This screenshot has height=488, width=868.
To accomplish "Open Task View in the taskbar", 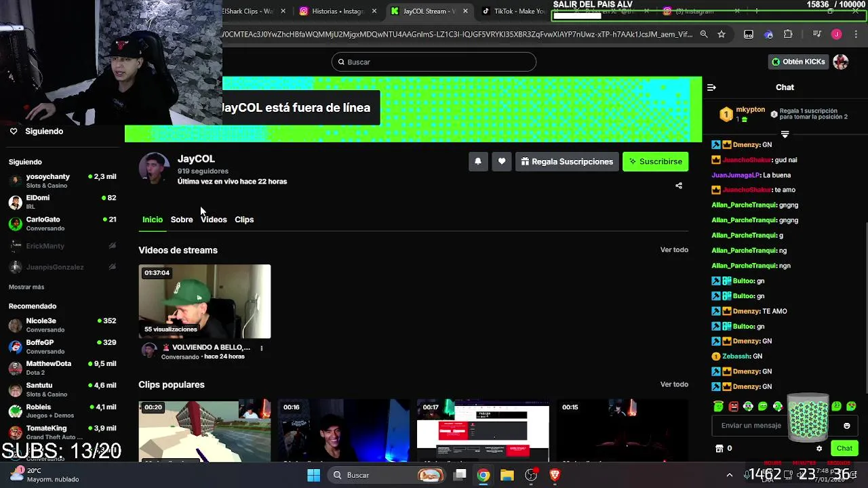I will (460, 475).
